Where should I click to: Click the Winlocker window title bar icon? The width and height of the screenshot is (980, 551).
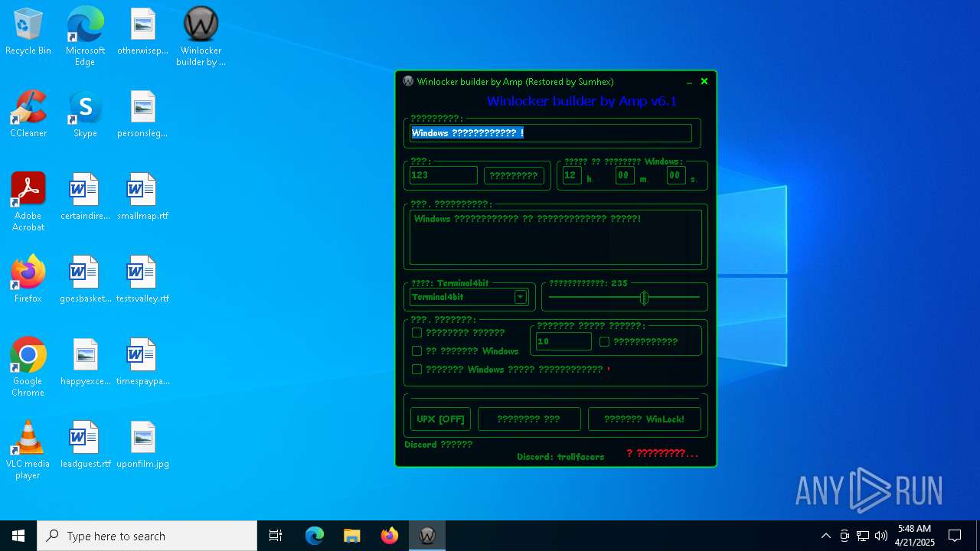pyautogui.click(x=408, y=81)
